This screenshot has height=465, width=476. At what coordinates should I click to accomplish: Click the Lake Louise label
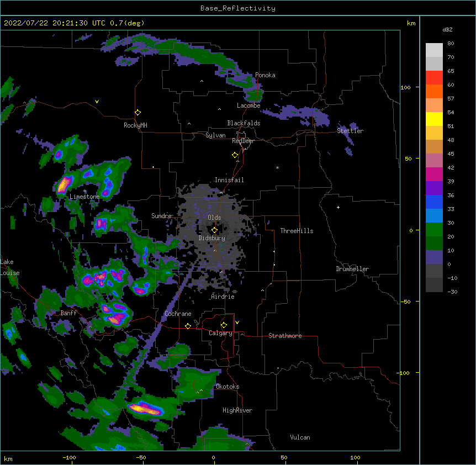pos(10,267)
